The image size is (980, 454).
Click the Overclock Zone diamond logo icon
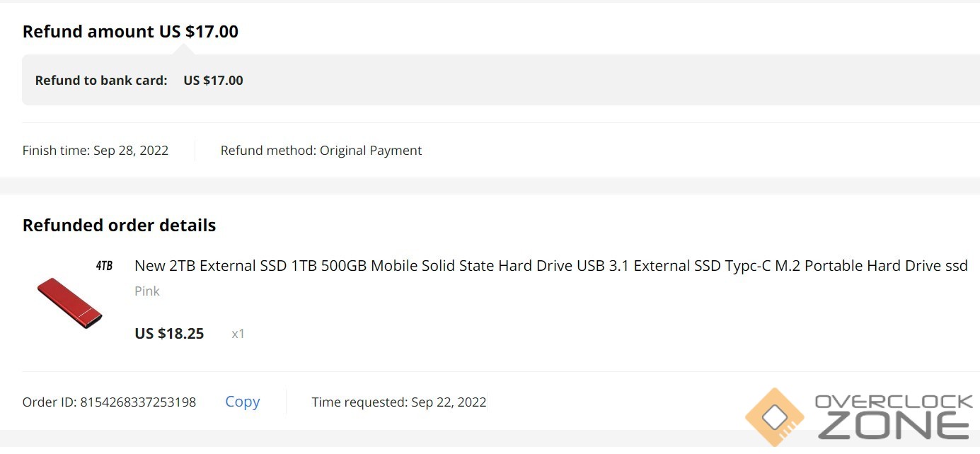tap(775, 417)
